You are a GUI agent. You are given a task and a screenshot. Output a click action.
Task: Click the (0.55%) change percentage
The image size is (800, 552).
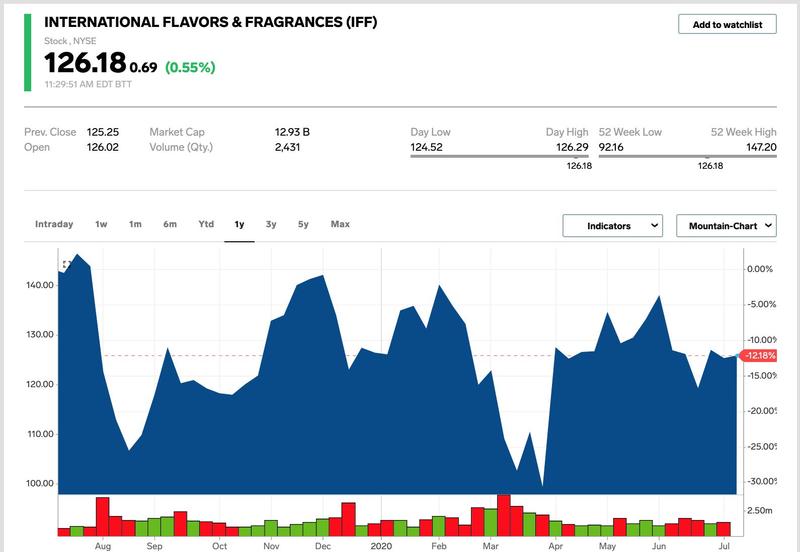tap(190, 67)
